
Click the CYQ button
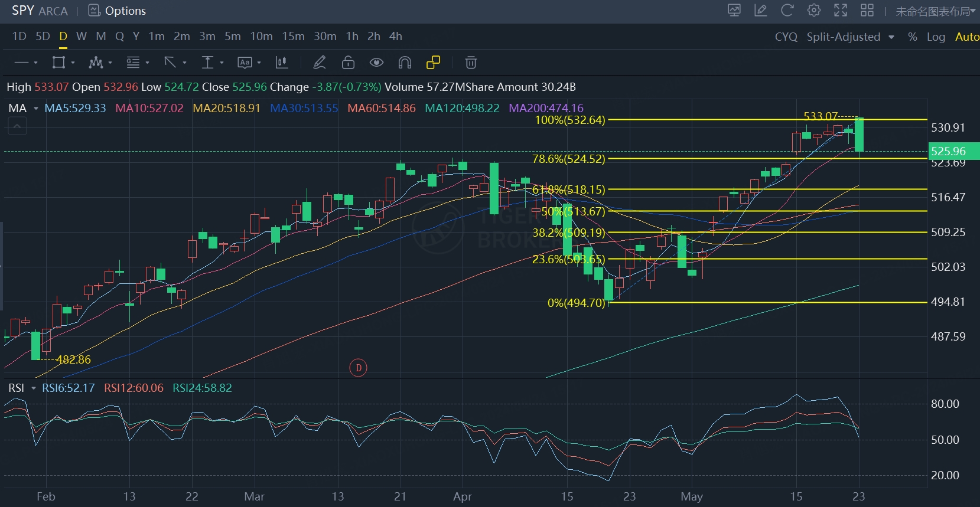786,37
